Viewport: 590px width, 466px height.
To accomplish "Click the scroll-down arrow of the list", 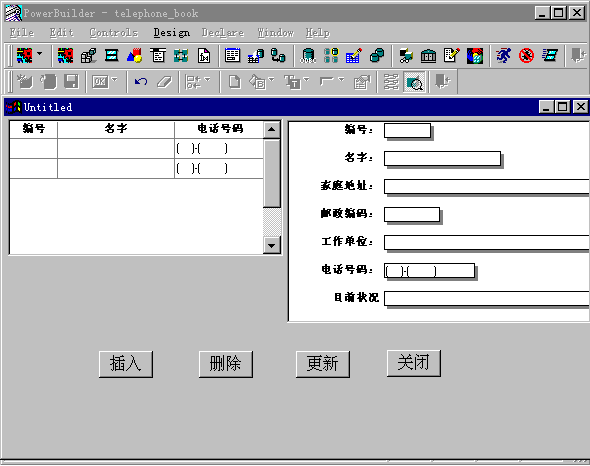I will [x=271, y=245].
